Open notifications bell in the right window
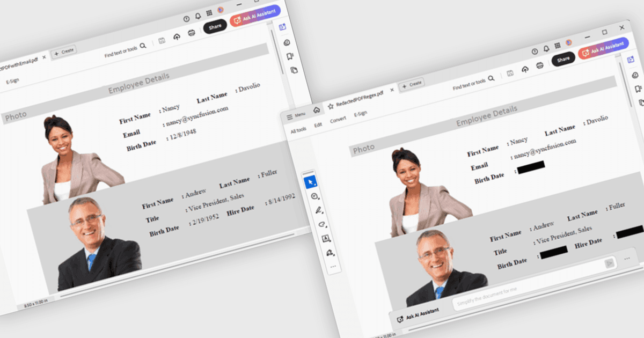The image size is (644, 338). pyautogui.click(x=546, y=49)
